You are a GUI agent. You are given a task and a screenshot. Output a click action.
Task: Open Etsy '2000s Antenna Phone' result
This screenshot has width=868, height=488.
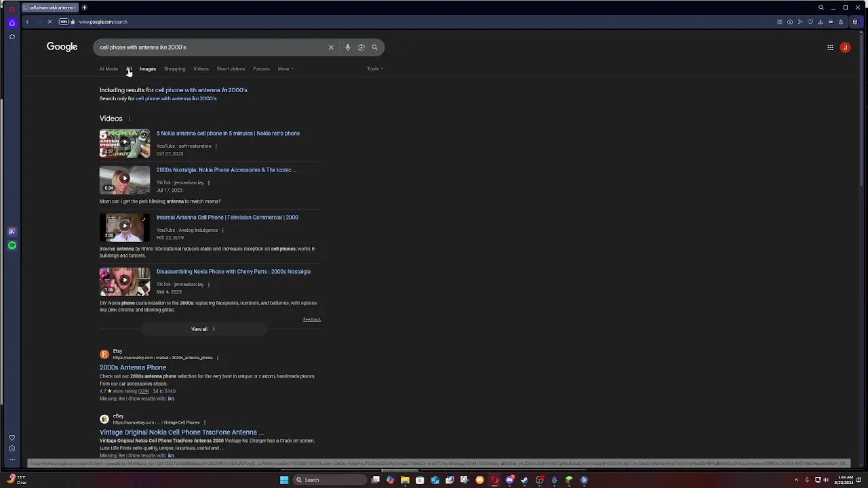click(x=133, y=367)
